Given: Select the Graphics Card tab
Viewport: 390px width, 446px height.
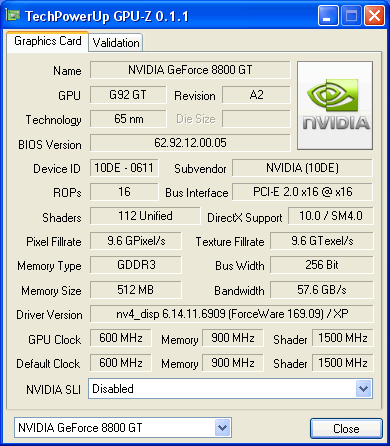Looking at the screenshot, I should tap(48, 41).
